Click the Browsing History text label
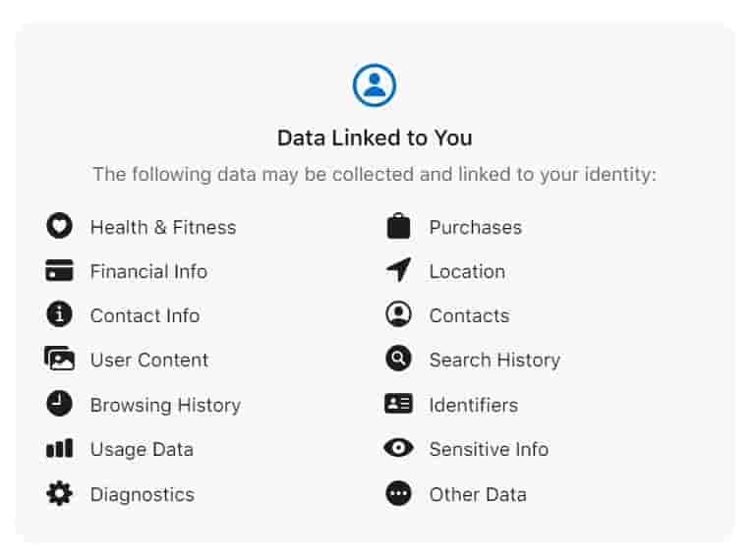Image resolution: width=753 pixels, height=560 pixels. (165, 405)
